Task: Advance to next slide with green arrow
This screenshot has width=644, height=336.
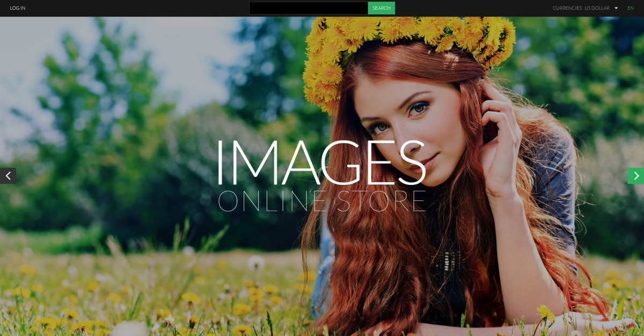Action: point(636,176)
